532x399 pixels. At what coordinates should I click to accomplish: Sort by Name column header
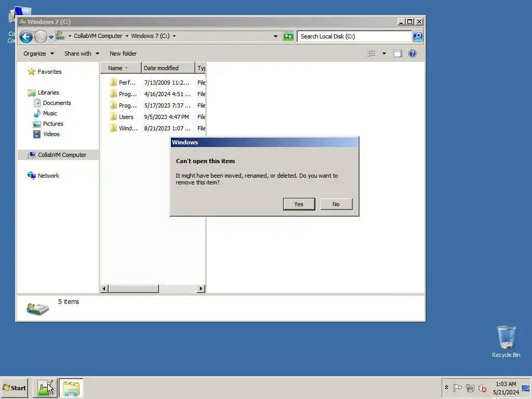coord(121,68)
